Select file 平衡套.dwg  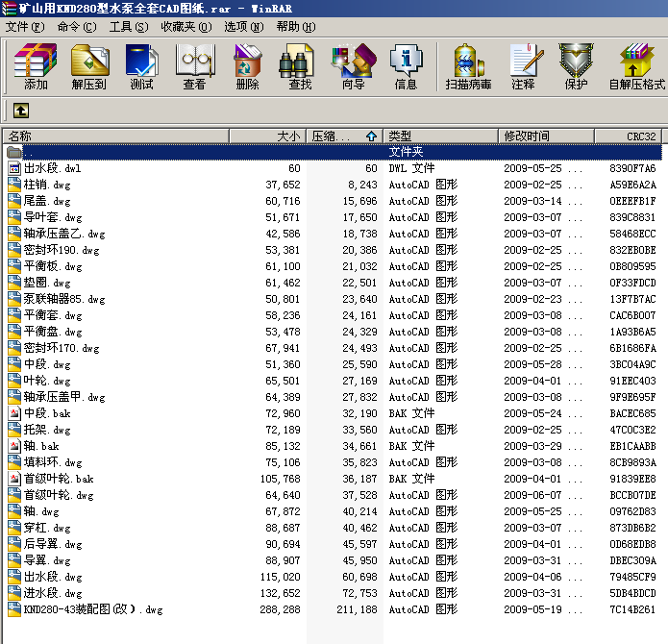point(53,315)
